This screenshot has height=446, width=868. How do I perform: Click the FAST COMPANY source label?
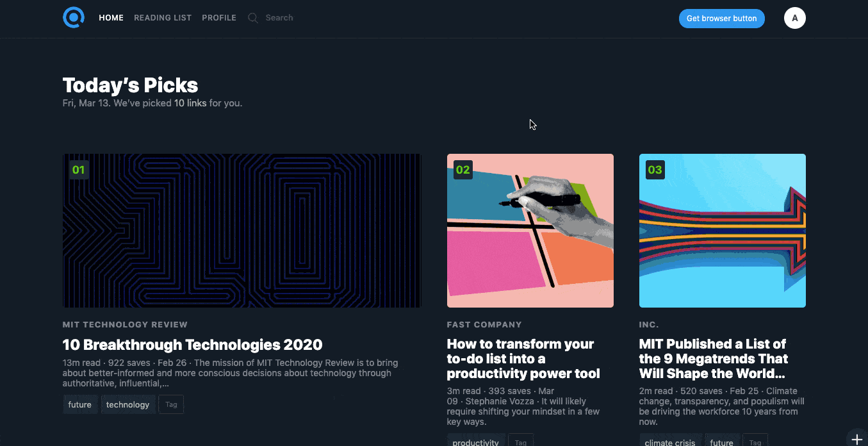[484, 325]
